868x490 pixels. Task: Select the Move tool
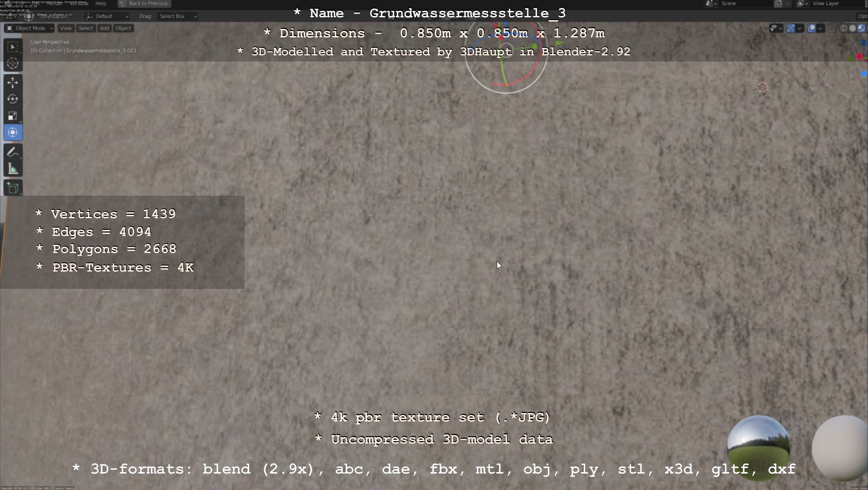click(13, 83)
